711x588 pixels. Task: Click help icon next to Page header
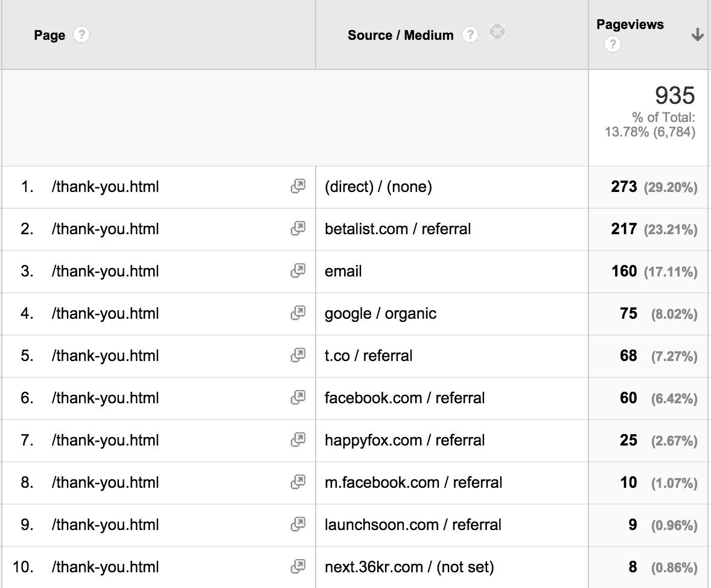(81, 35)
